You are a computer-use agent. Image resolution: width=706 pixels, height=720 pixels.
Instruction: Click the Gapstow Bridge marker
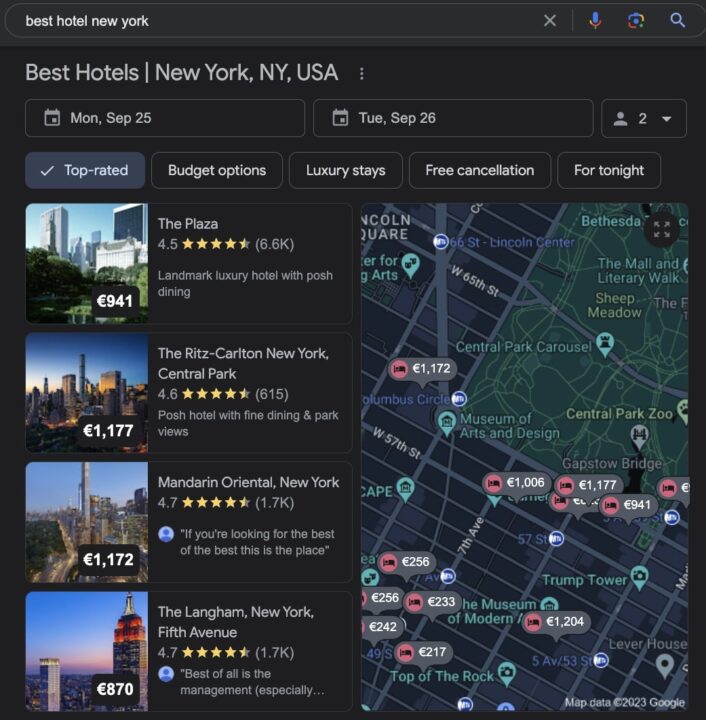click(x=639, y=436)
